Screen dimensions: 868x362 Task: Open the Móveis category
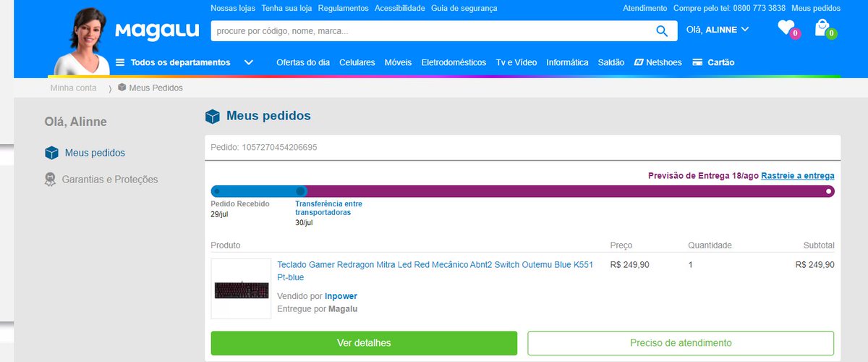tap(399, 62)
